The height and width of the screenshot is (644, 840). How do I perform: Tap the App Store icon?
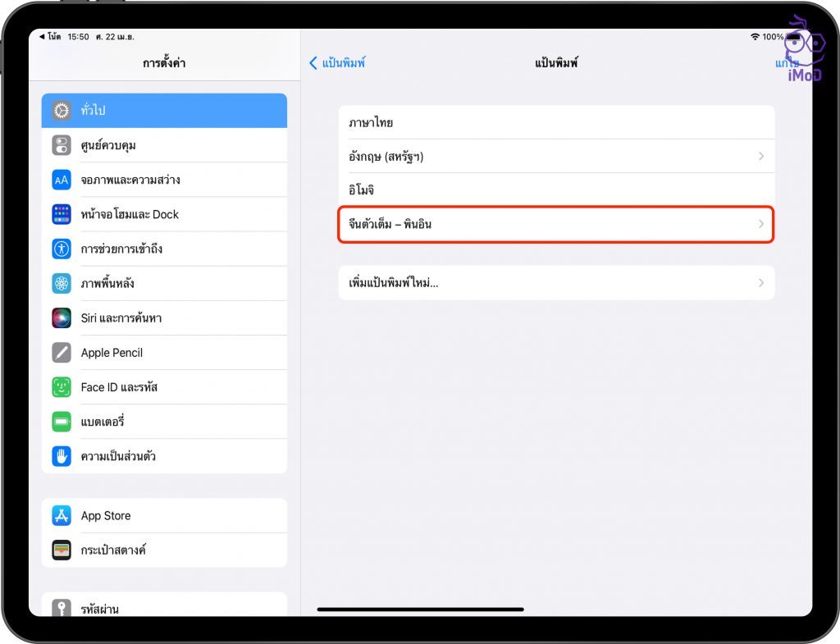61,515
